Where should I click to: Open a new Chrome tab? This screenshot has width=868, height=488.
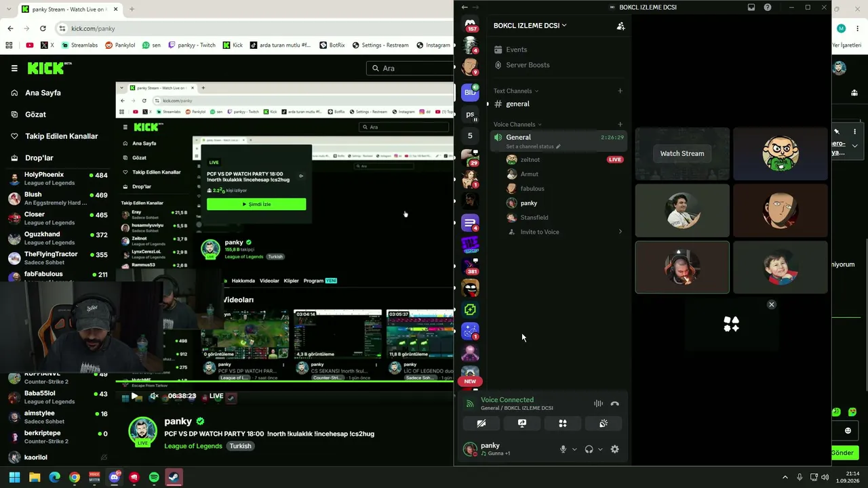pyautogui.click(x=132, y=9)
